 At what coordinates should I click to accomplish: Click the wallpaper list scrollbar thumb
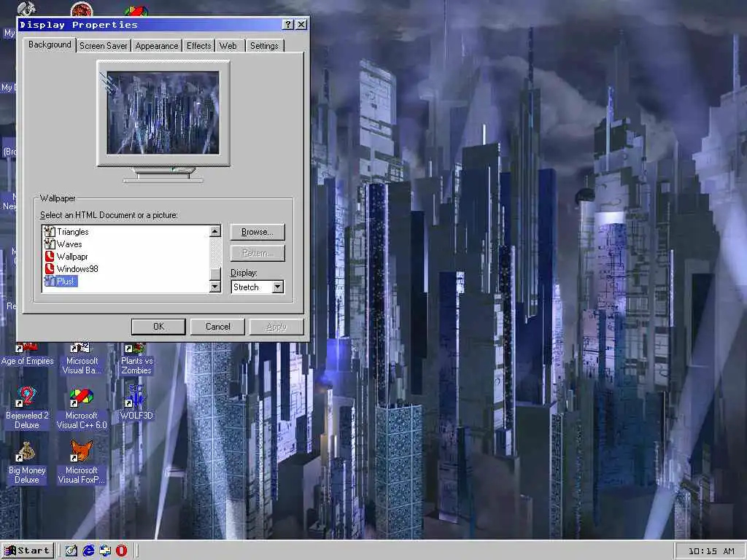pos(215,274)
